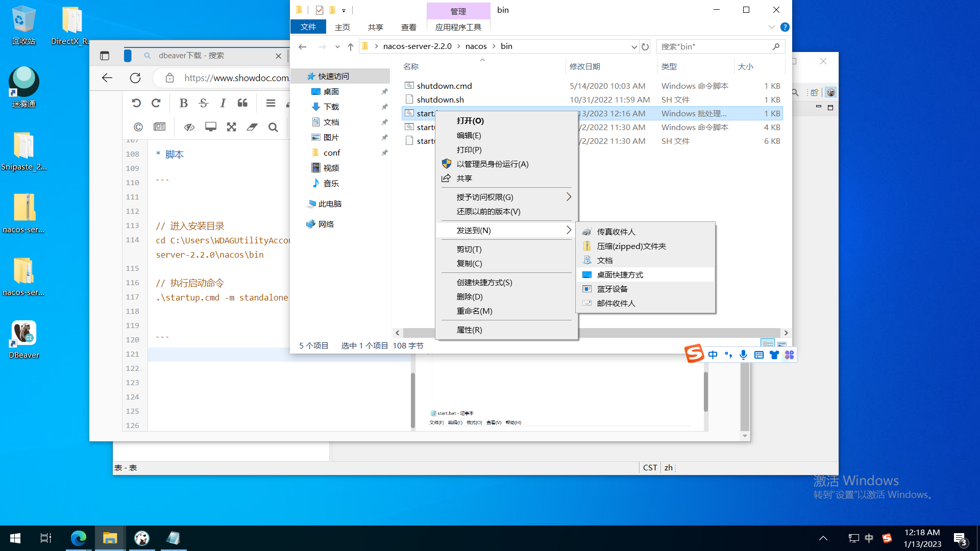Choose 以管理员身份运行(A) from context menu

506,164
